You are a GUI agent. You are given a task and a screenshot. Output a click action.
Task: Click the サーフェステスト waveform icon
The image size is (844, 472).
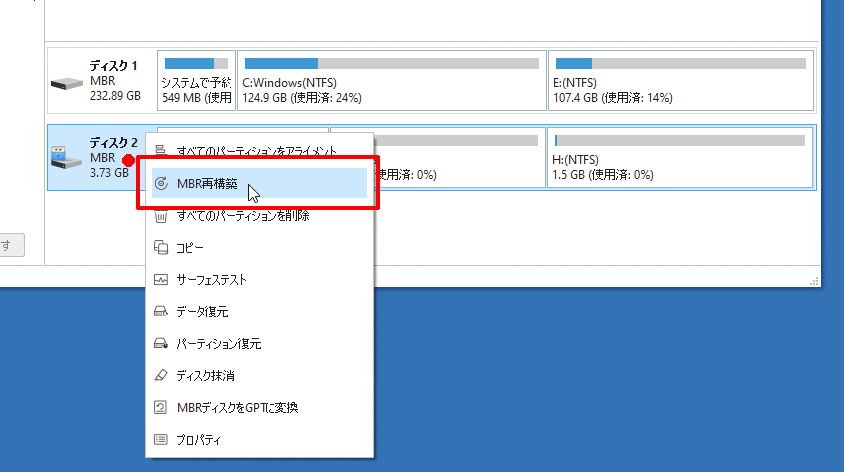coord(161,279)
